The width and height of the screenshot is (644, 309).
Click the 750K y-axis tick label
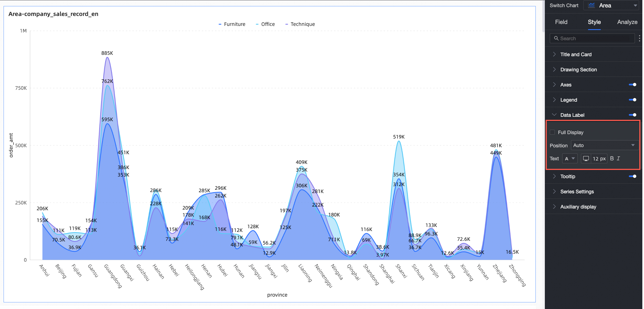point(21,88)
